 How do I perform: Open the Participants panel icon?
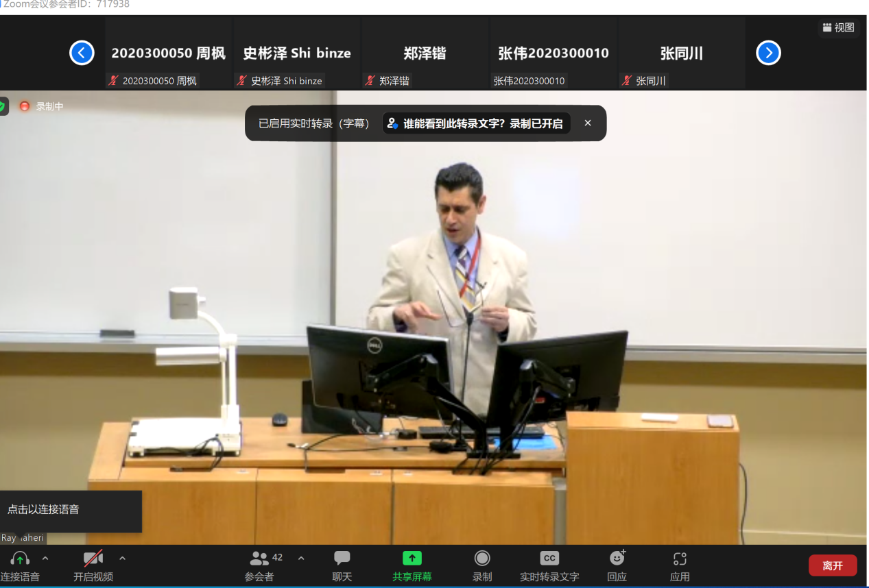pyautogui.click(x=259, y=559)
